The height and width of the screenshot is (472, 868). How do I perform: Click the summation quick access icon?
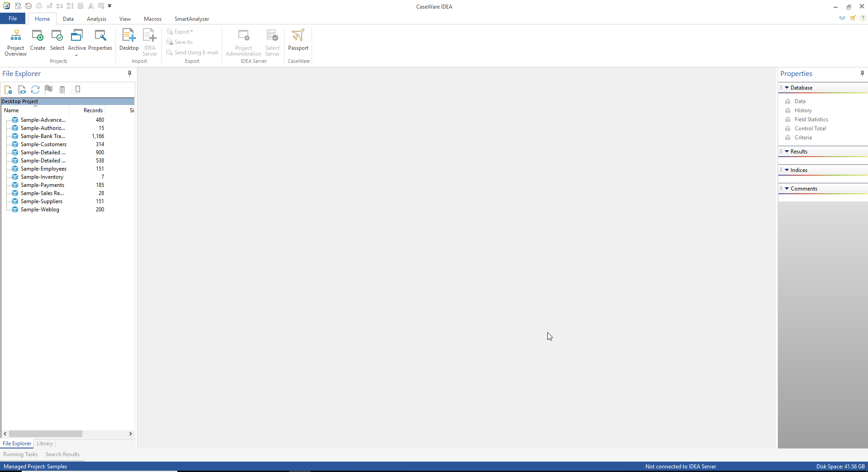[60, 6]
